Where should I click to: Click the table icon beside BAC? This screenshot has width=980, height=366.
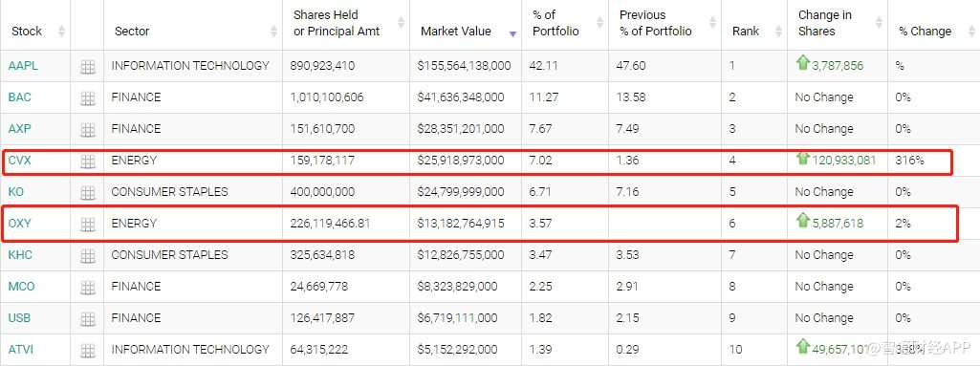88,98
